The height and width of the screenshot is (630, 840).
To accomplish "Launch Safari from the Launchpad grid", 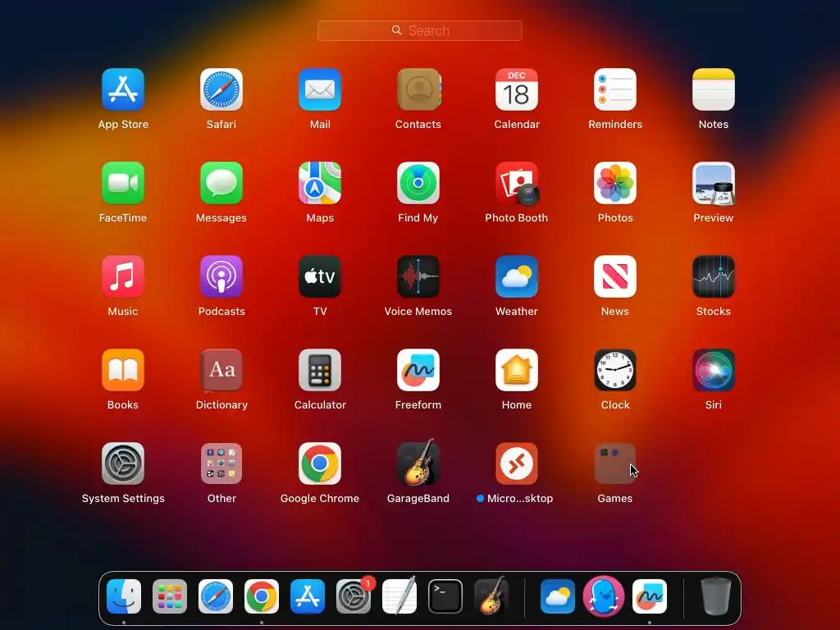I will (221, 89).
